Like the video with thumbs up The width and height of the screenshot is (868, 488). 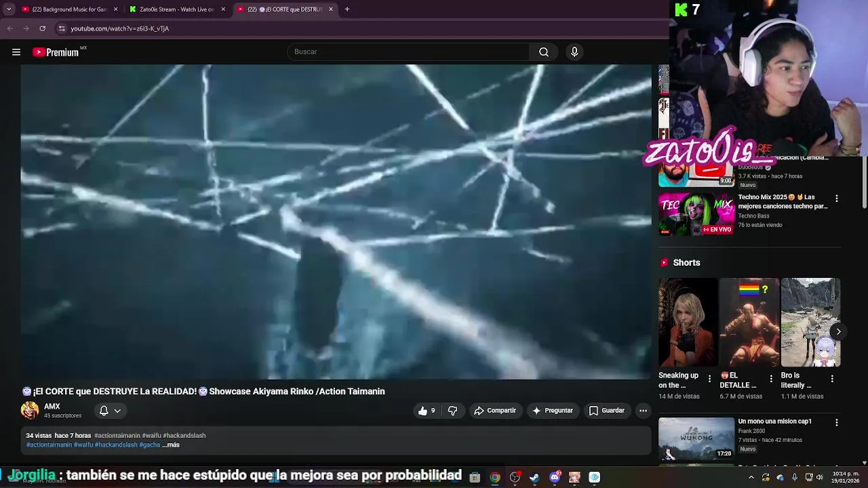427,411
